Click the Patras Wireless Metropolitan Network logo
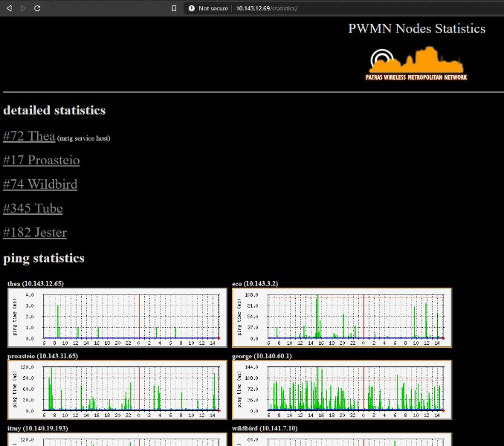Screen dimensions: 504x446 [x=416, y=65]
